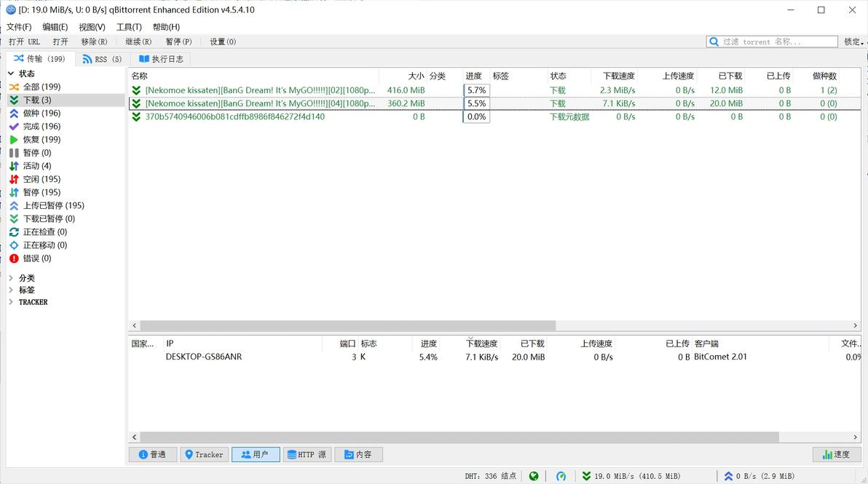This screenshot has width=868, height=484.
Task: Click the 做种 (196) seeding filter icon
Action: coord(14,114)
